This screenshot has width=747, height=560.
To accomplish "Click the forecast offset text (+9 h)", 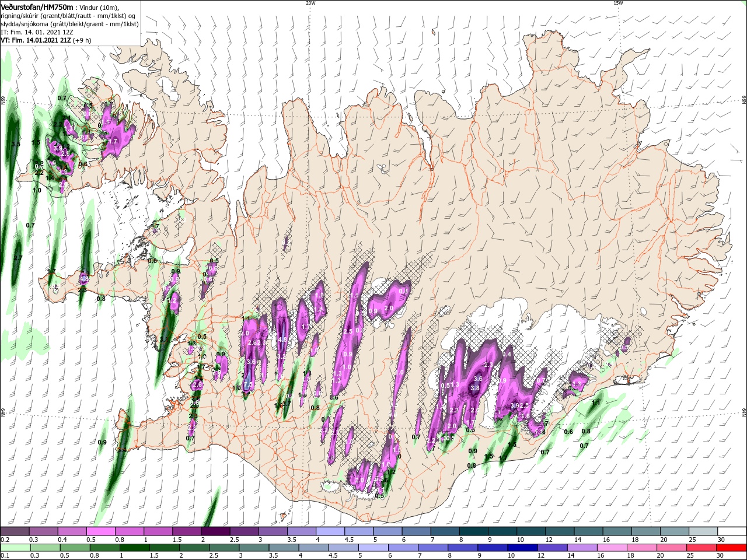I will pos(82,40).
